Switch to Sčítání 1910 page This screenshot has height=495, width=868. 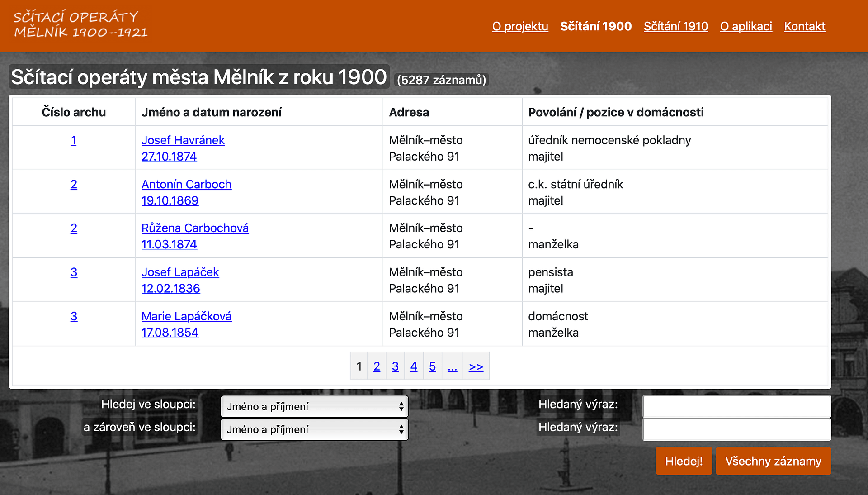coord(676,26)
